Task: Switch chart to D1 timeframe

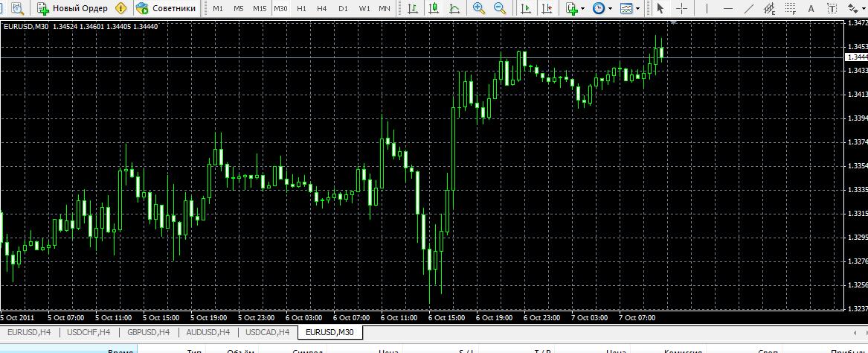Action: coord(343,9)
